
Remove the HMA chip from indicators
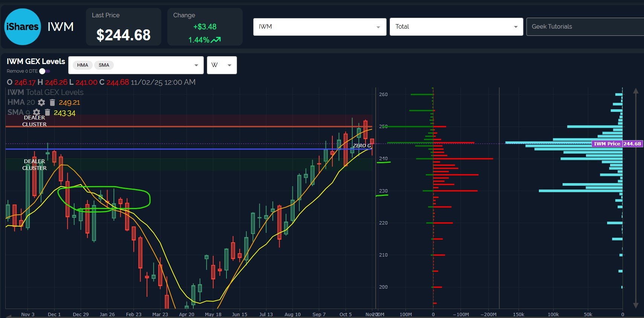(83, 65)
